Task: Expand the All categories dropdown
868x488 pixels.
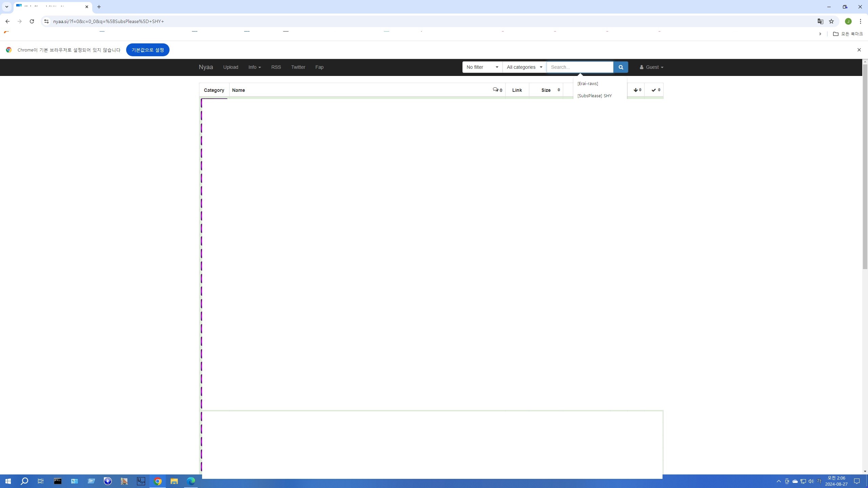Action: pos(524,67)
